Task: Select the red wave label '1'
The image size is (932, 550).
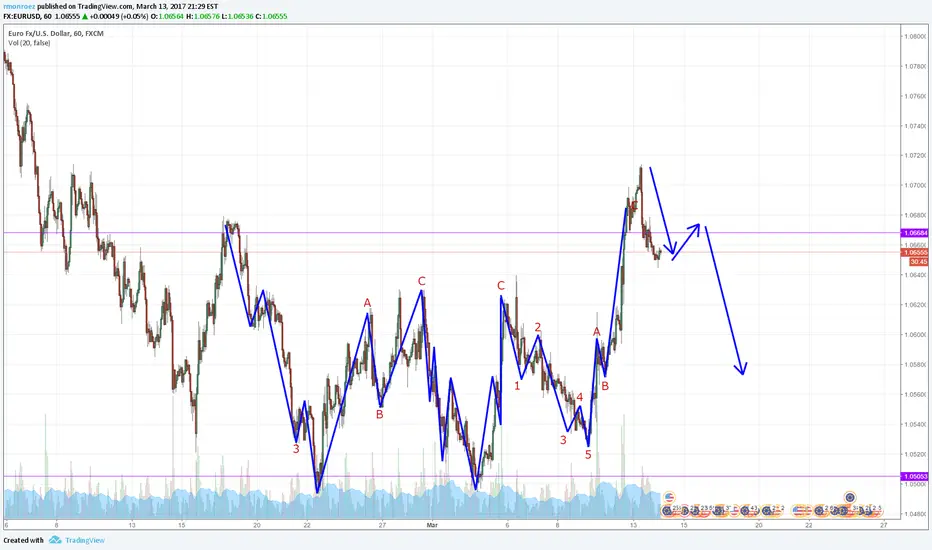Action: 517,386
